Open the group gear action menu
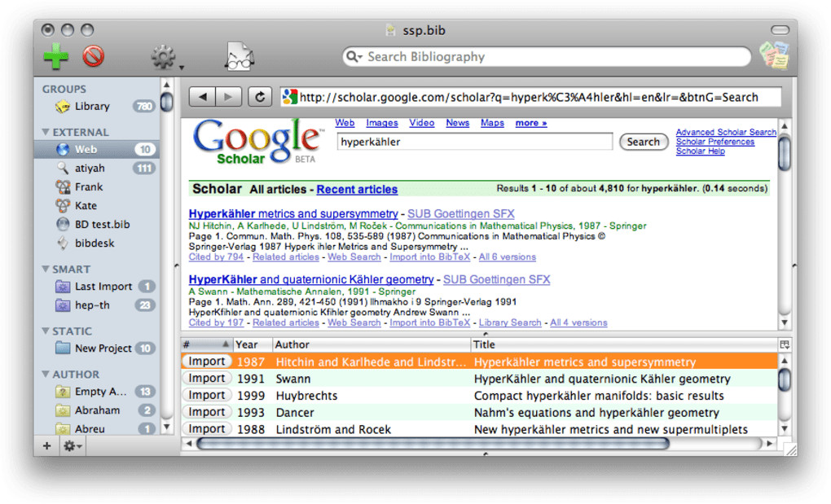The width and height of the screenshot is (831, 504). (73, 446)
